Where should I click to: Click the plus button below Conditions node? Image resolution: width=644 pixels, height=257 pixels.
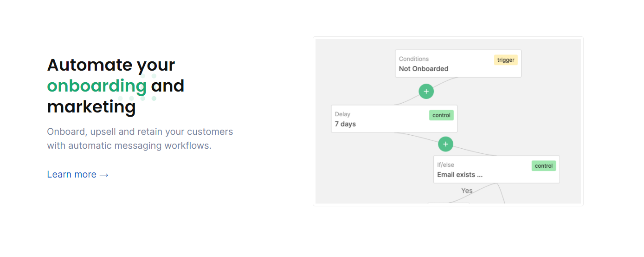[x=426, y=91]
